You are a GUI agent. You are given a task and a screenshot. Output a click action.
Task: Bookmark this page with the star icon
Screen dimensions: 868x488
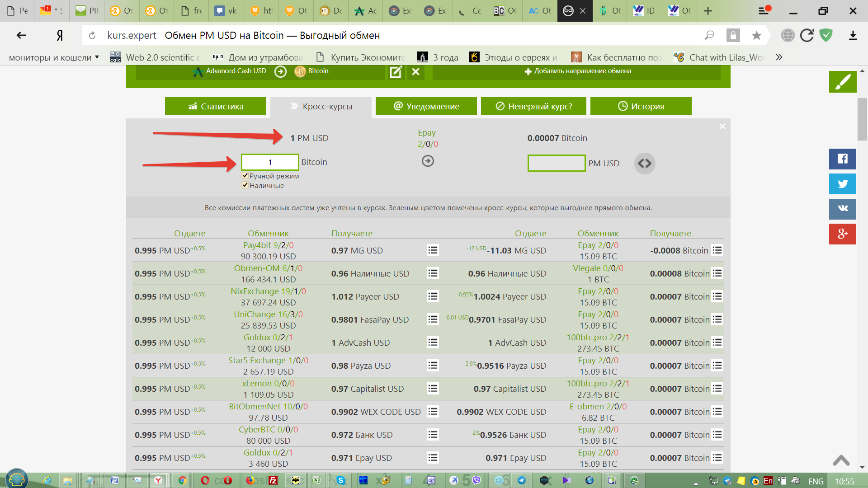point(756,35)
